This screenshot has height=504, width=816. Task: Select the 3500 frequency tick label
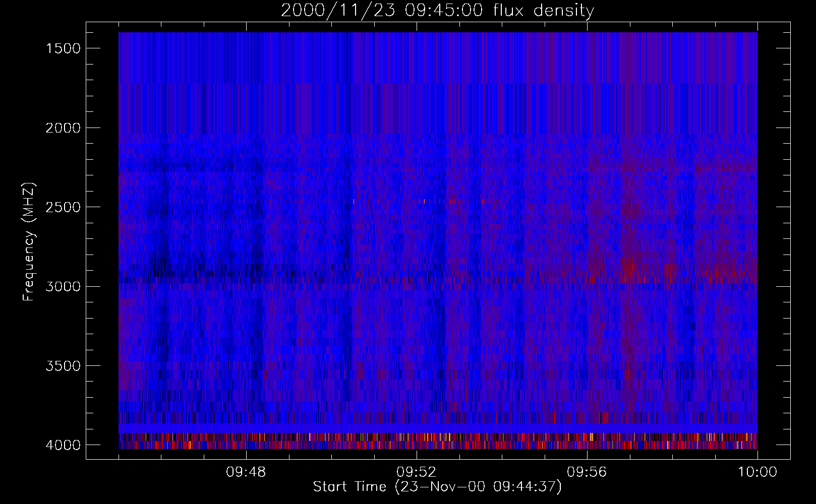coord(63,366)
